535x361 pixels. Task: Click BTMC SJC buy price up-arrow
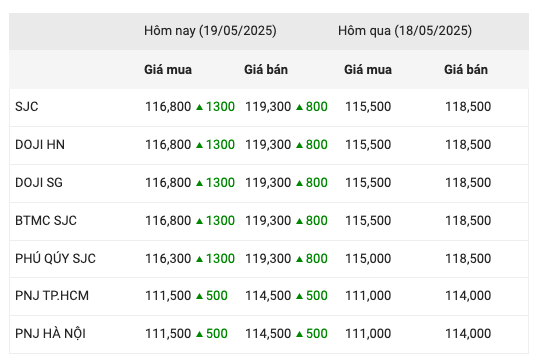(200, 221)
